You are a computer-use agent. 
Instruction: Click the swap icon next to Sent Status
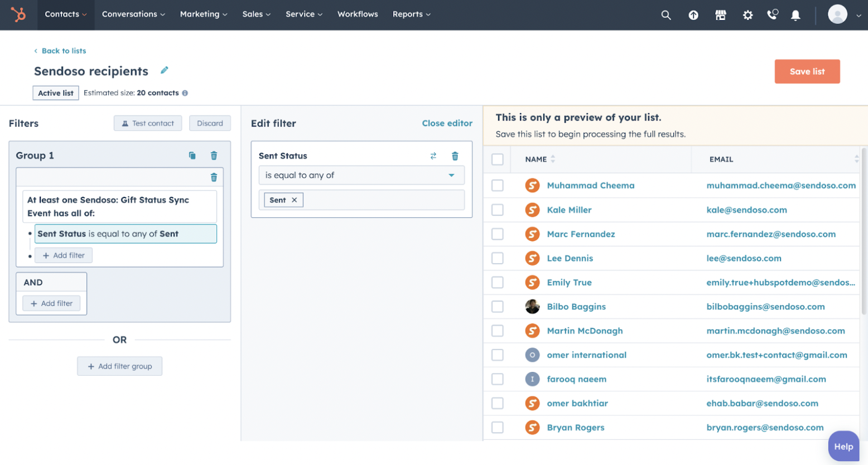(434, 156)
